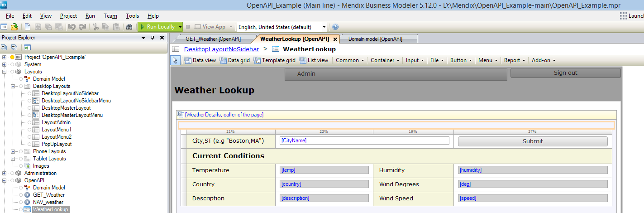Select the CityName input field
The height and width of the screenshot is (213, 644).
point(364,140)
